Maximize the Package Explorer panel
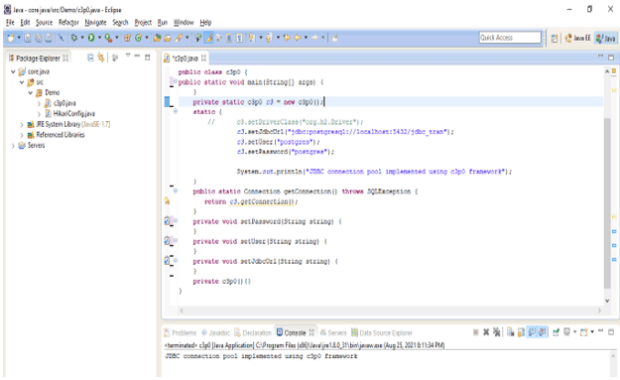Viewport: 620px width, 380px height. coord(147,58)
